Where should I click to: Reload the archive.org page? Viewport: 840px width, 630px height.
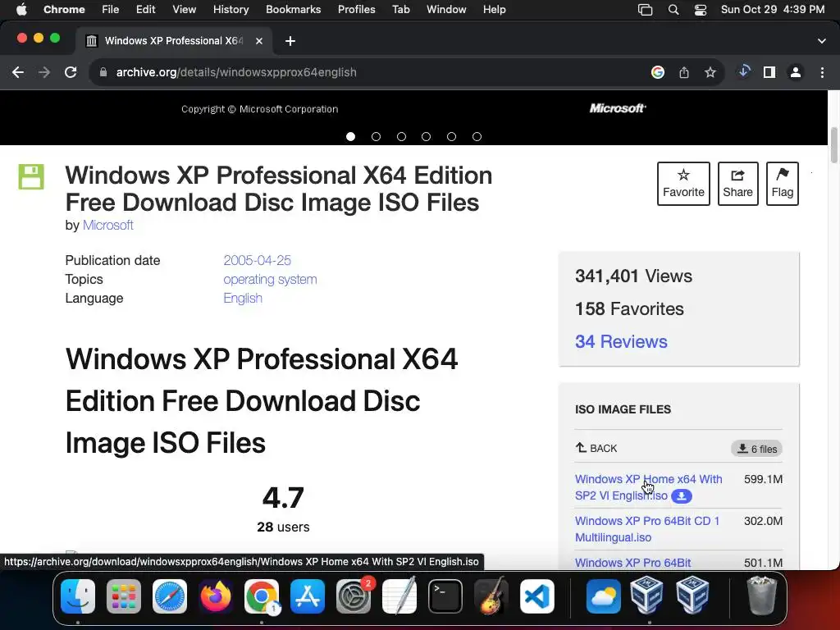pos(71,72)
